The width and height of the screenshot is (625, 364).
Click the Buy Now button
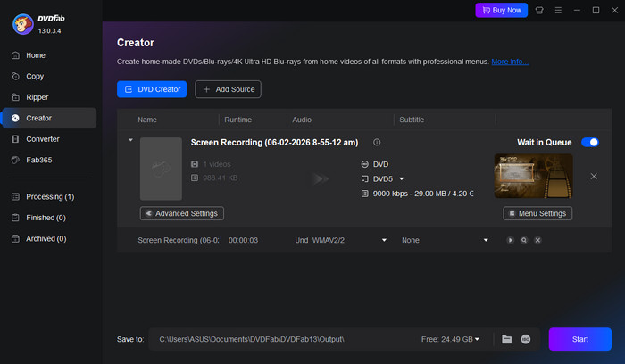click(502, 11)
